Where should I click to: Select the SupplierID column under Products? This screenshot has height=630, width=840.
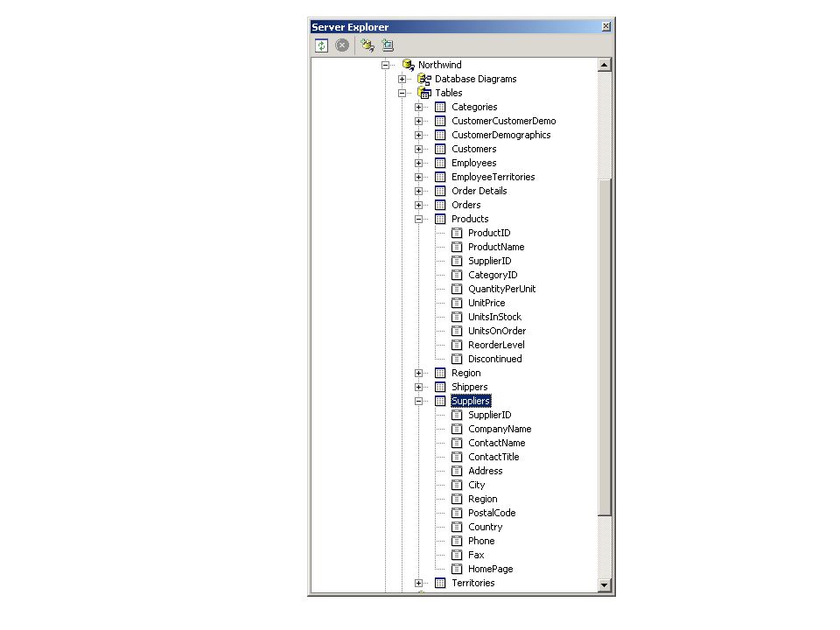(x=490, y=261)
